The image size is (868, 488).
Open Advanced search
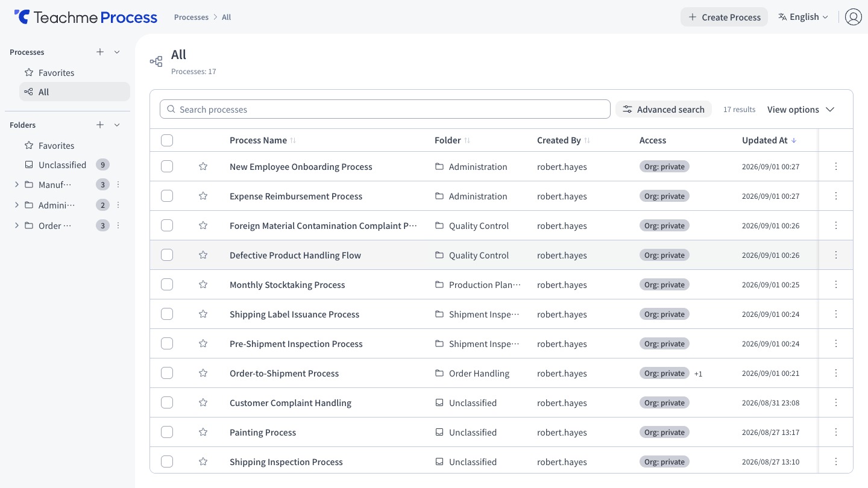(x=664, y=109)
